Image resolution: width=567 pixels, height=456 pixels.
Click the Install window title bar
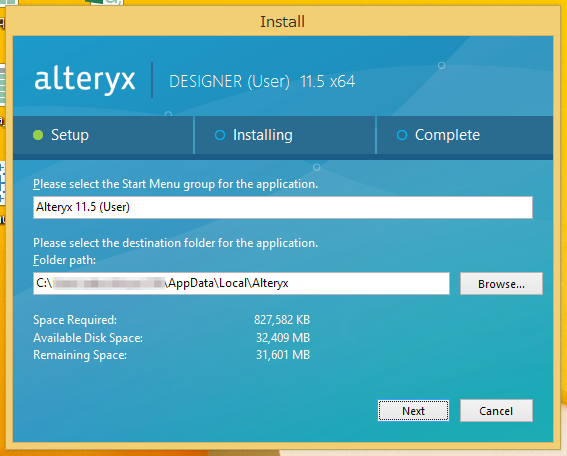click(283, 21)
